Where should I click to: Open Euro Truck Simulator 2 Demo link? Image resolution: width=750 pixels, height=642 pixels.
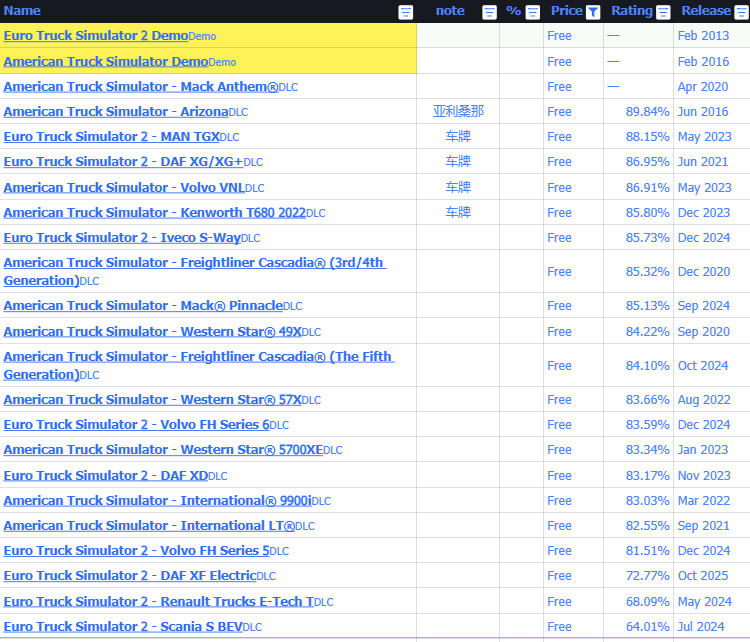click(x=96, y=35)
